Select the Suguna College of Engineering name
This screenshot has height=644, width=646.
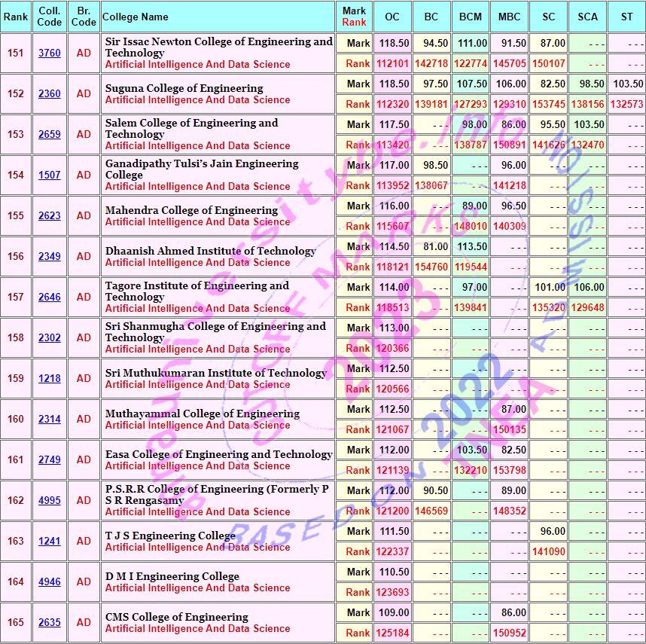pyautogui.click(x=184, y=88)
